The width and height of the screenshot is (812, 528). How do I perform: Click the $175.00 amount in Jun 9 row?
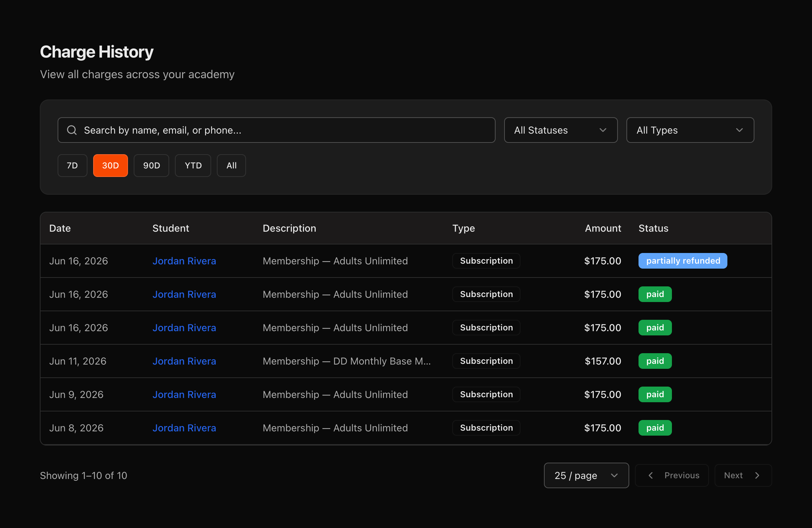tap(603, 394)
